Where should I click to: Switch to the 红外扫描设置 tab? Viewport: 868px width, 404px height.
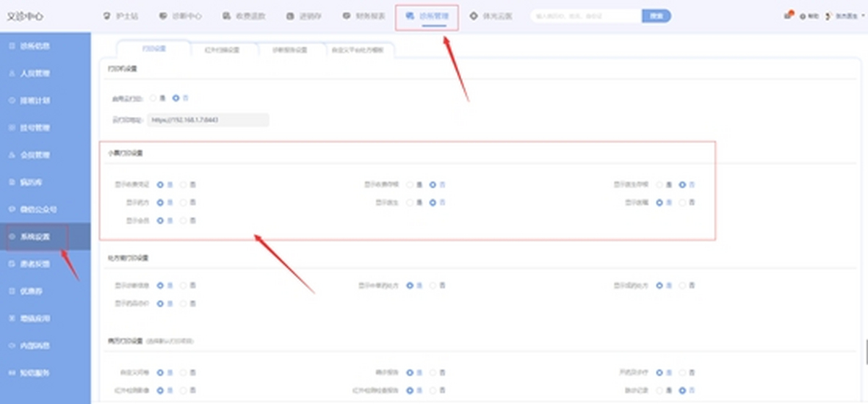pos(221,50)
